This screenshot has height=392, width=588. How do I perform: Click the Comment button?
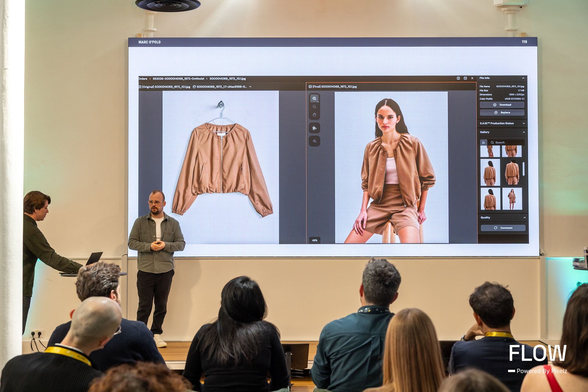click(x=503, y=228)
